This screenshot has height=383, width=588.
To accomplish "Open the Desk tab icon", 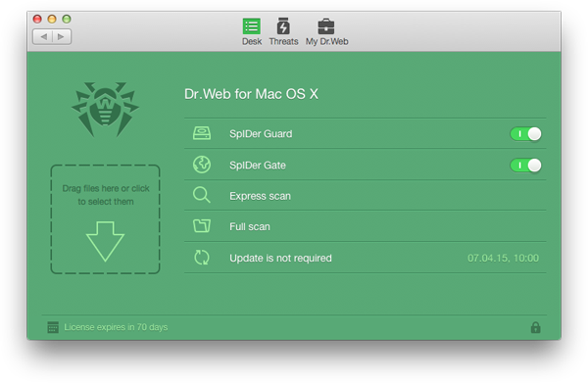I will click(251, 26).
